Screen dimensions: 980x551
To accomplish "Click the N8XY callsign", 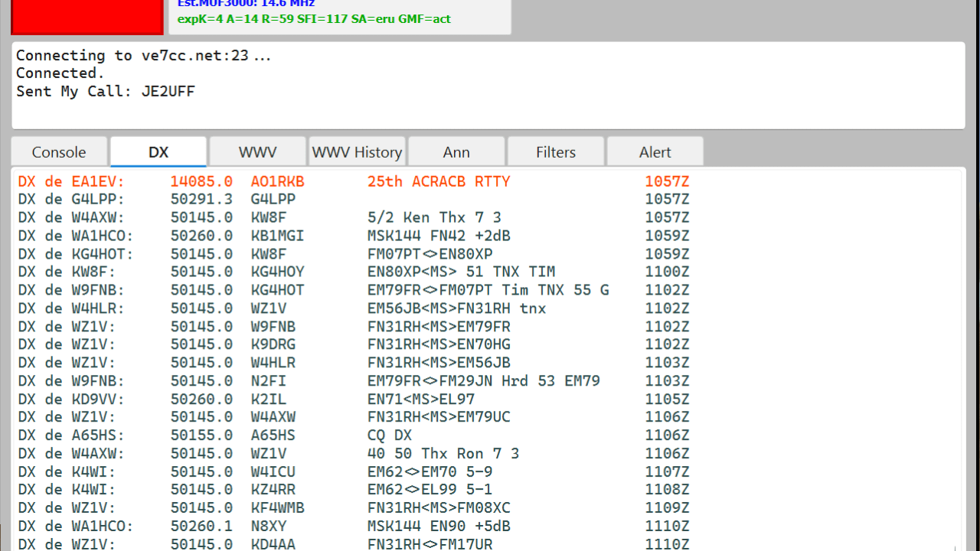I will (x=268, y=527).
